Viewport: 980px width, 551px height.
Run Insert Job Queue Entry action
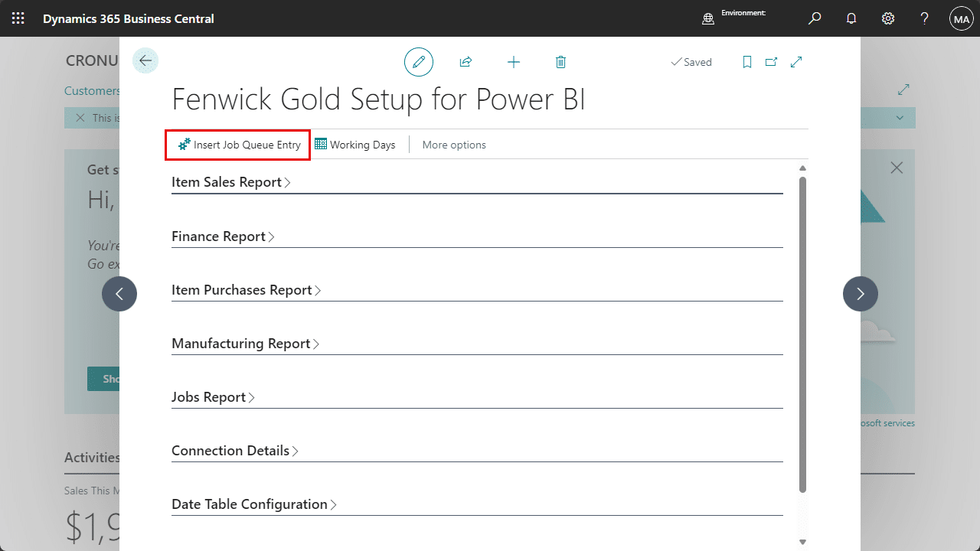click(x=239, y=145)
